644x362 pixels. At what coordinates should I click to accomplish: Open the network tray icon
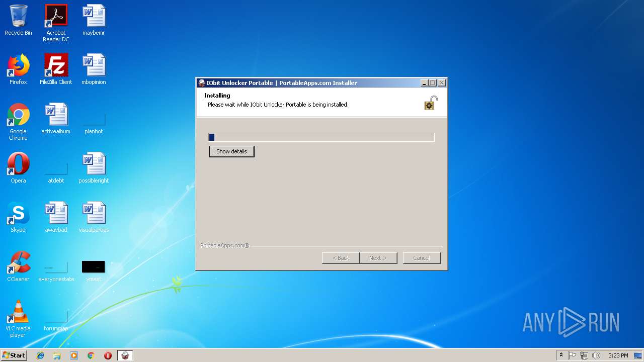(x=584, y=355)
